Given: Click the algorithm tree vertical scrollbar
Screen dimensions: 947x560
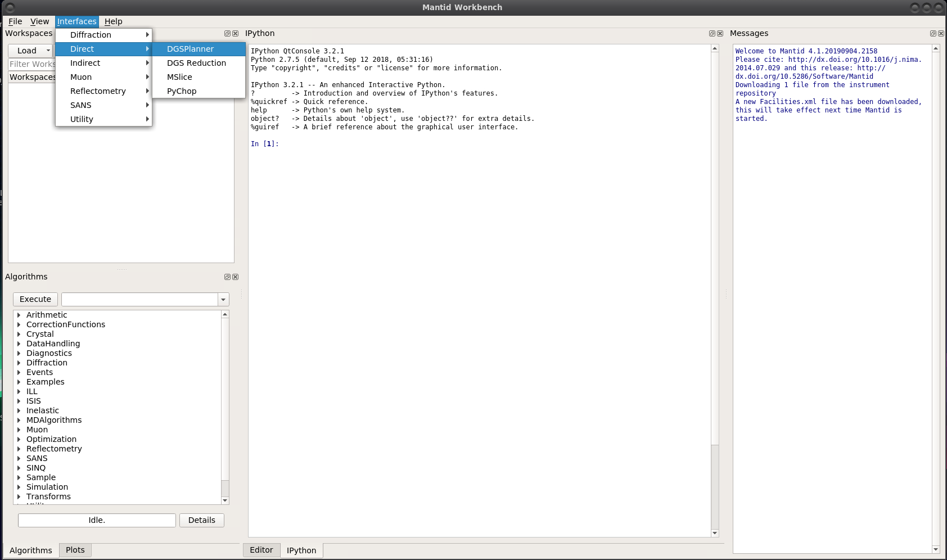Looking at the screenshot, I should [x=225, y=405].
